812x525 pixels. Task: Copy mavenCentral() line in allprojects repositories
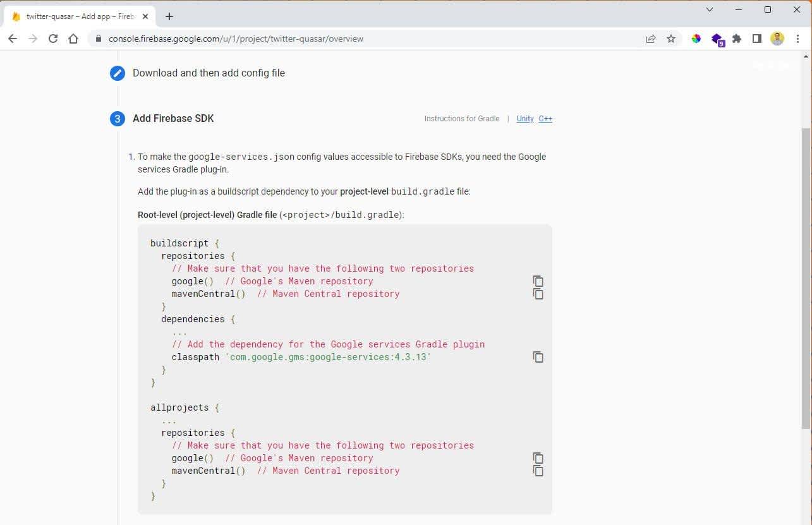pos(538,471)
